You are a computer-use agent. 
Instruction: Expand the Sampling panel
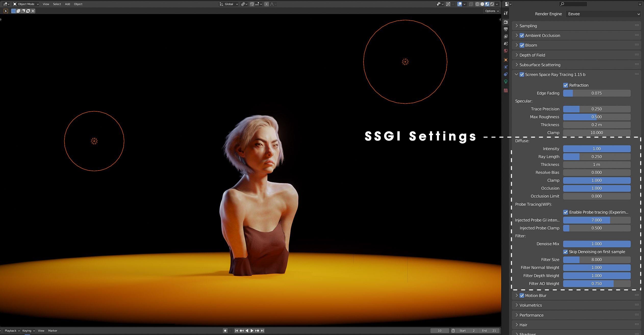(x=528, y=26)
